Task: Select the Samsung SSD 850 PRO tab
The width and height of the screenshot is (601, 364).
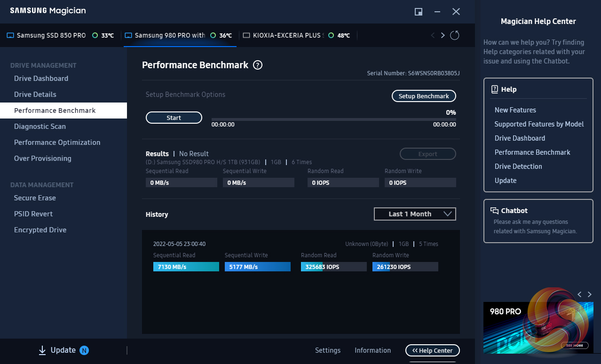Action: point(51,35)
